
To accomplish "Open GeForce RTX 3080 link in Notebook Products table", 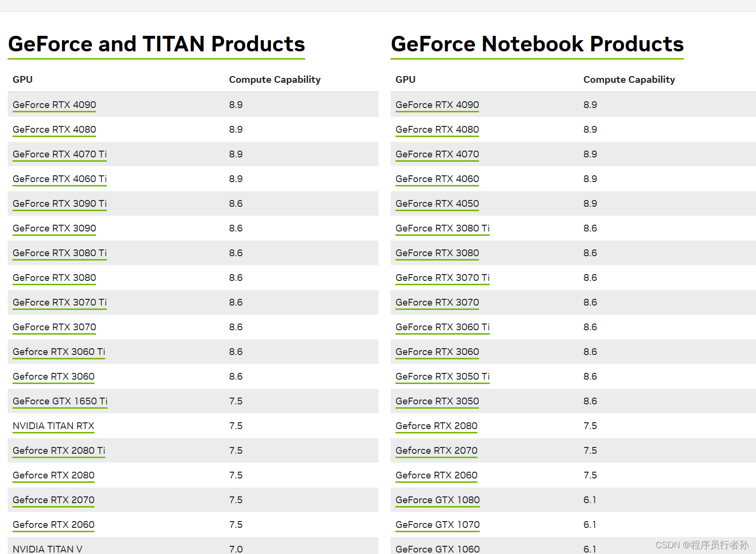I will (x=437, y=253).
